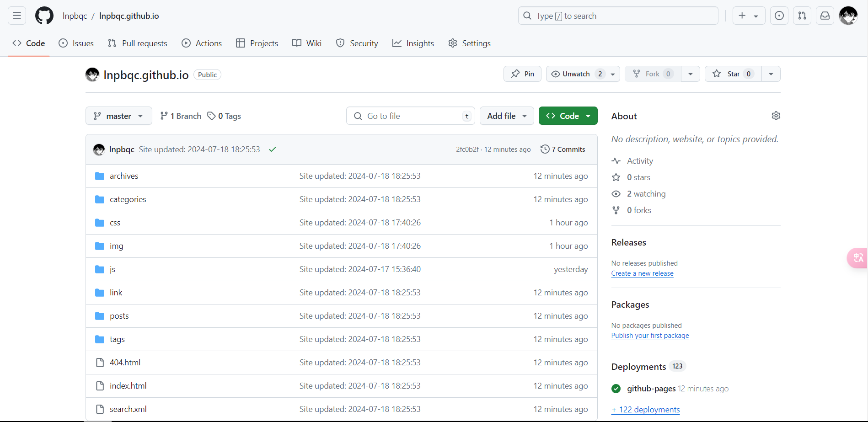
Task: Click the commit status green checkmark
Action: [x=273, y=150]
